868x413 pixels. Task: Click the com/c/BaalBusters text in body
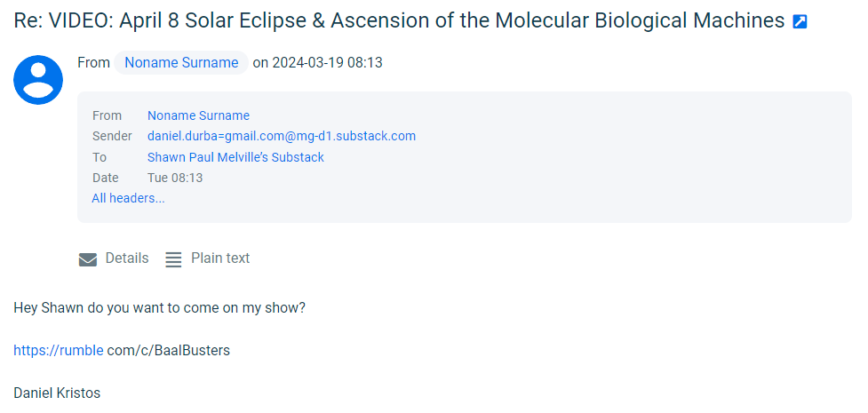169,350
